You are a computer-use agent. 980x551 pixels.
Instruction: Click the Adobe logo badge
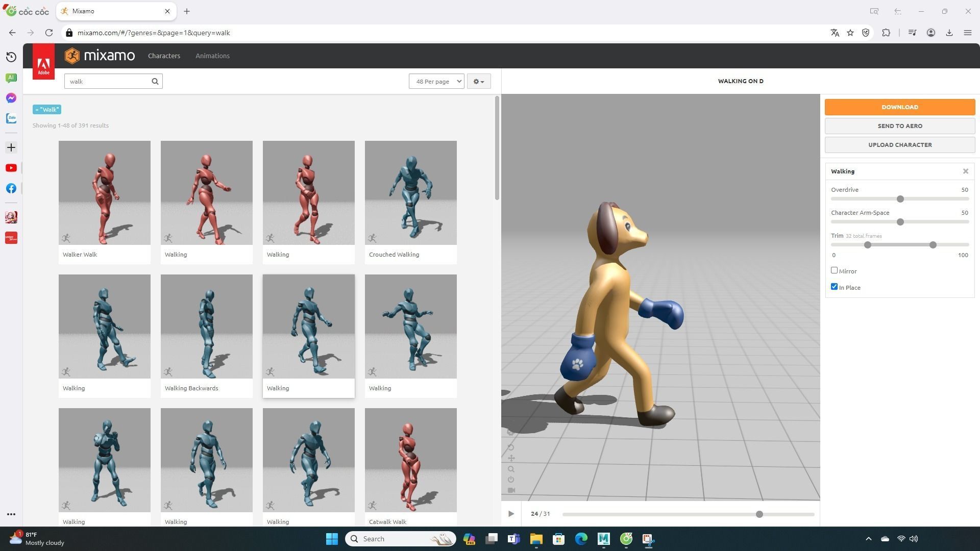44,62
